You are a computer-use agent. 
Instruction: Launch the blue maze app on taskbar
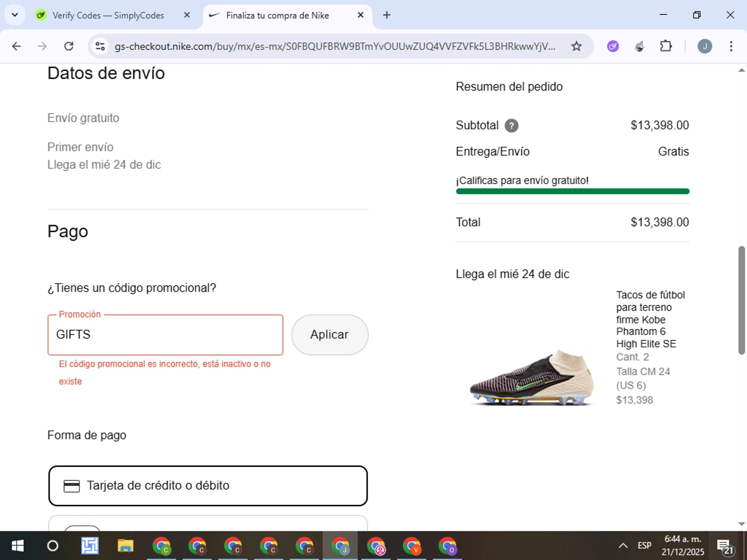click(x=90, y=546)
